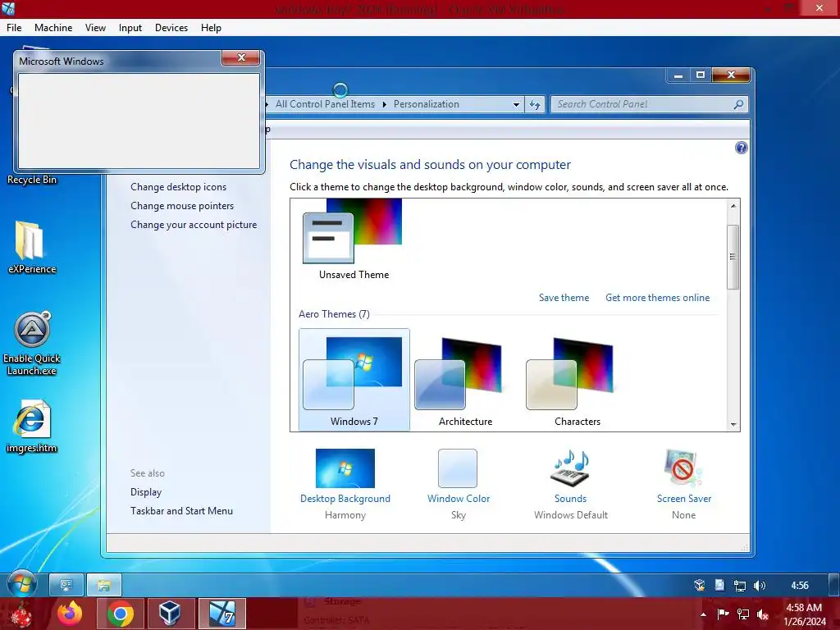Click the guest network tray icon

click(x=739, y=586)
